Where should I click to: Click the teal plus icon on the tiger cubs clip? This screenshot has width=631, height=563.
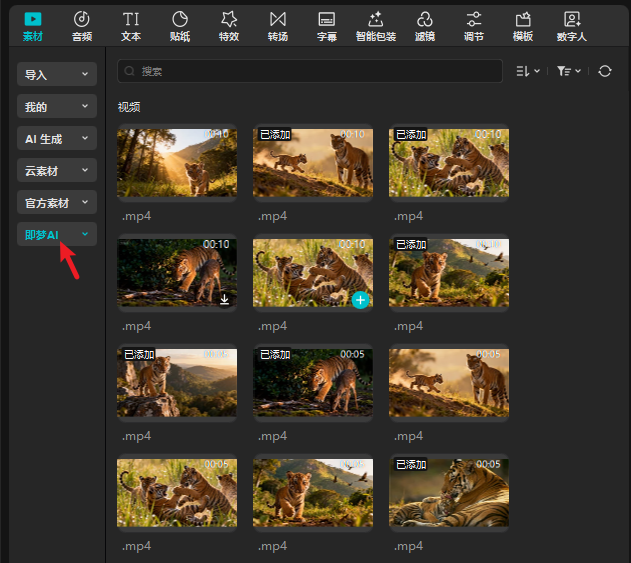(360, 299)
